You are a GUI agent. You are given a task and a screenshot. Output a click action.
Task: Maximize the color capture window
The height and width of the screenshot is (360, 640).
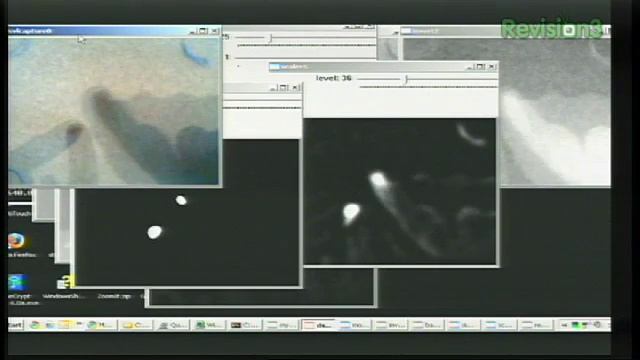click(203, 31)
